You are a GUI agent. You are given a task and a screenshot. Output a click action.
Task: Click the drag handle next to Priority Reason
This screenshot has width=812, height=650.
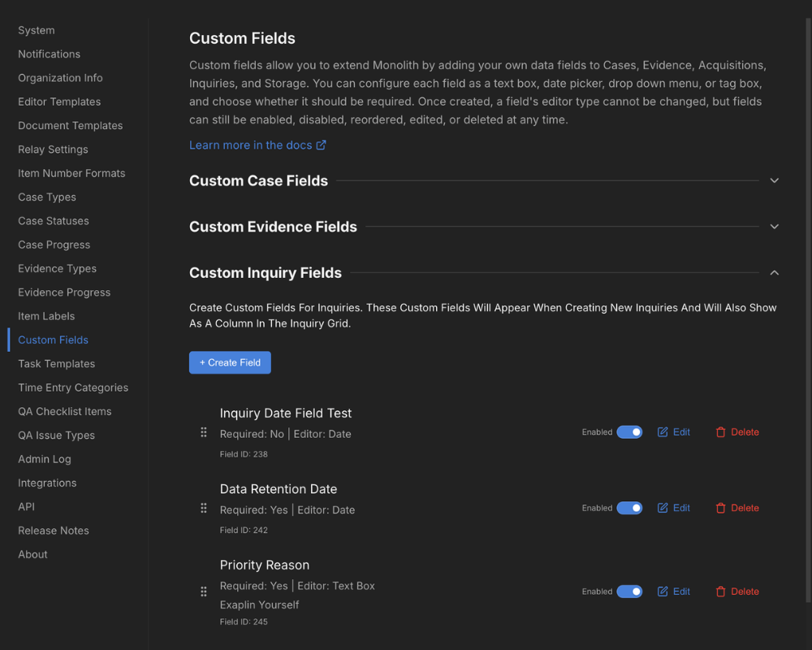(204, 591)
